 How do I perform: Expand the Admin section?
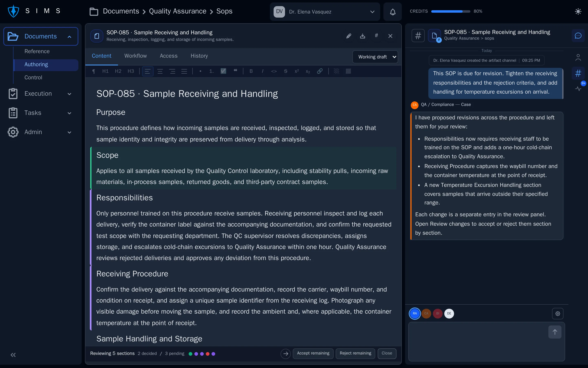pos(40,132)
